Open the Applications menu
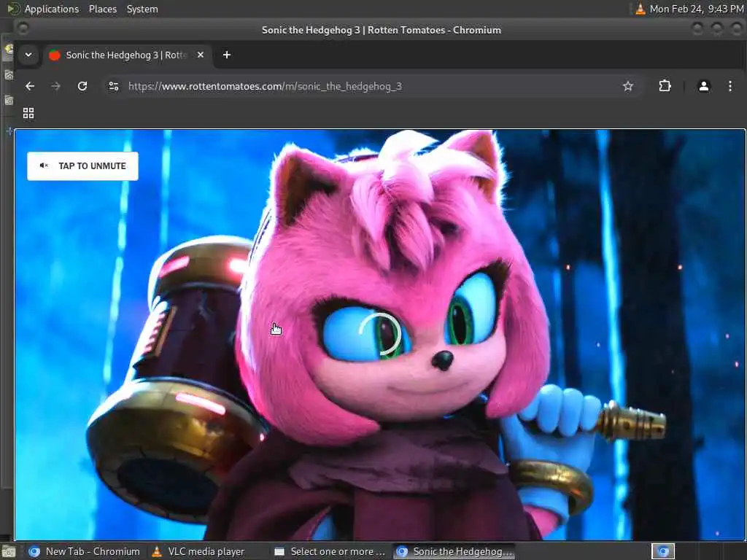 click(52, 9)
